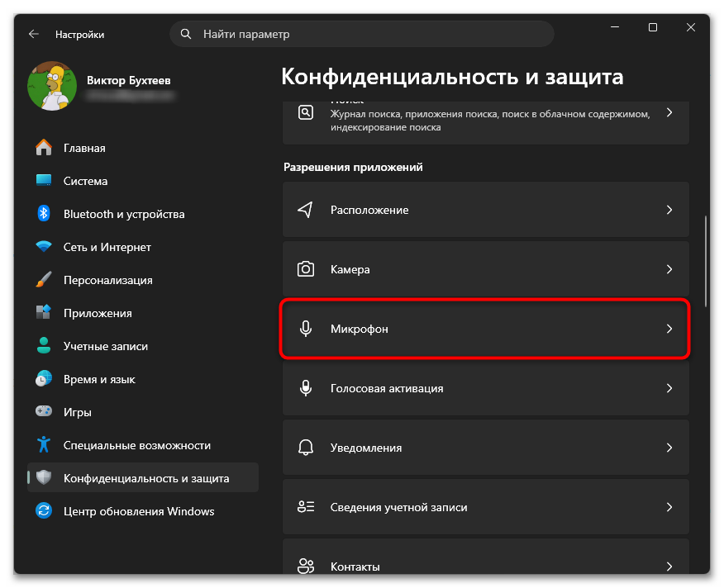Open Игры section

click(143, 412)
